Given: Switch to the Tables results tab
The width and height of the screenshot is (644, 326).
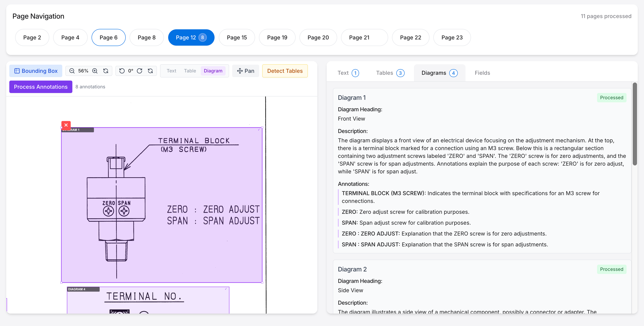Looking at the screenshot, I should [390, 73].
